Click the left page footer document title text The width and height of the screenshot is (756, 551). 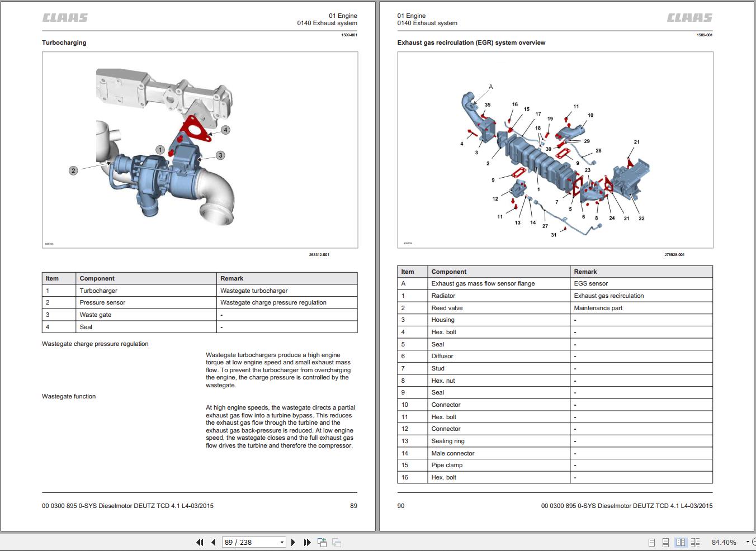127,506
